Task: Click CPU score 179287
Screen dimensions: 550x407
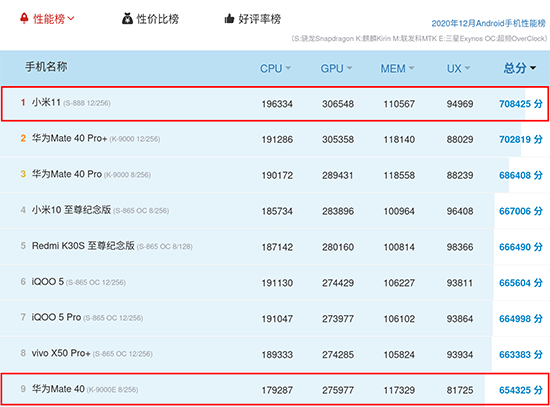Action: click(277, 390)
